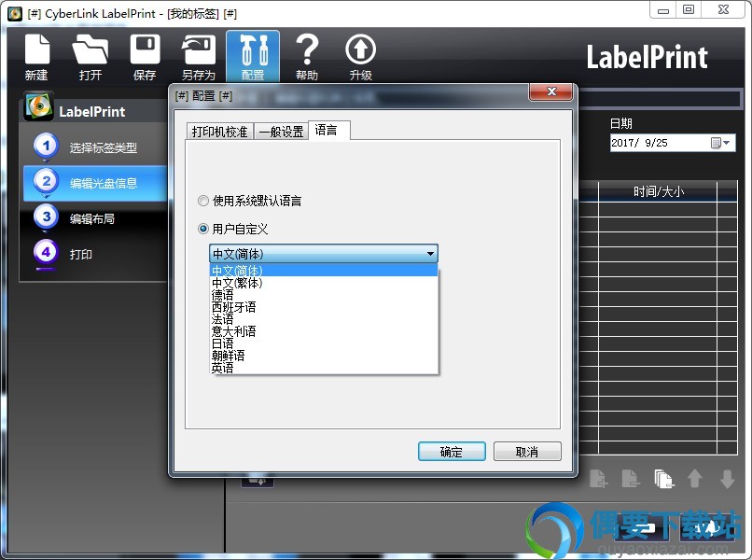Choose 中文(简体) in the language list
This screenshot has width=752, height=560.
click(x=324, y=270)
